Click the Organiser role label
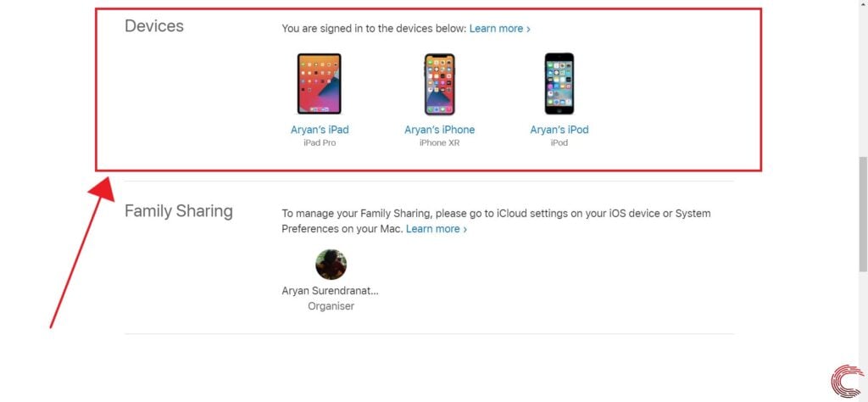The image size is (868, 402). pyautogui.click(x=331, y=305)
